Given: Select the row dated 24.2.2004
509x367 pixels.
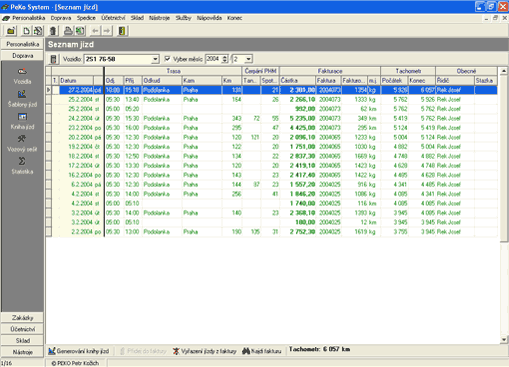Looking at the screenshot, I should (272, 118).
